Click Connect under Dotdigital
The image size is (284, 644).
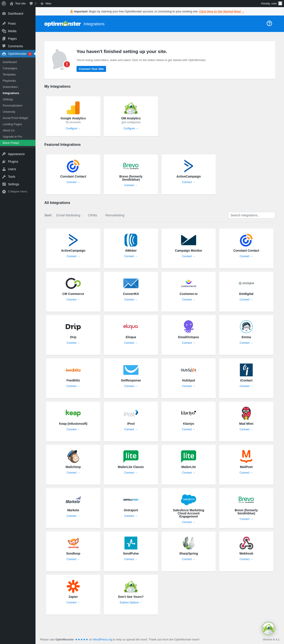pyautogui.click(x=246, y=300)
